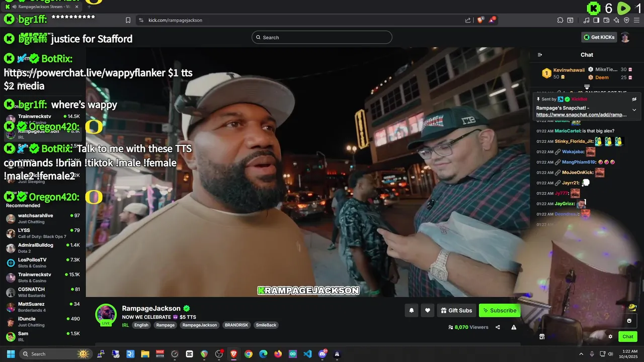Follow RampageJackson with the heart icon
This screenshot has width=644, height=362.
tap(428, 311)
